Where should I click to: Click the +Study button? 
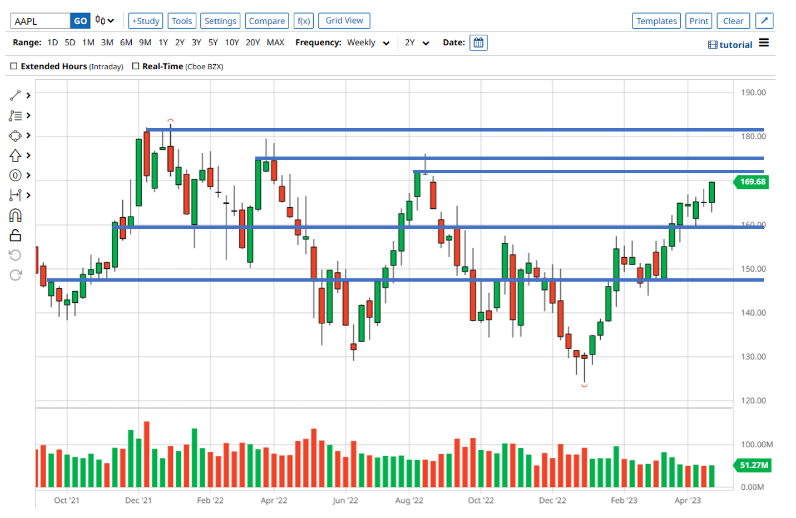point(146,21)
